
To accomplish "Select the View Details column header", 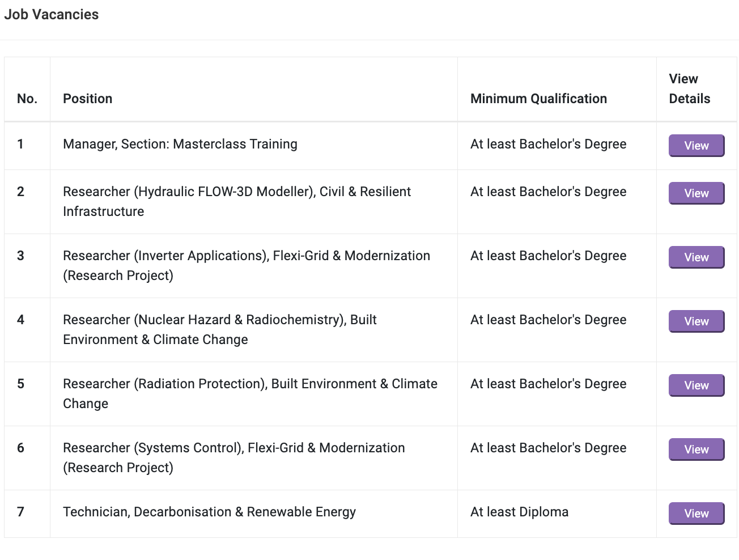I will tap(689, 89).
